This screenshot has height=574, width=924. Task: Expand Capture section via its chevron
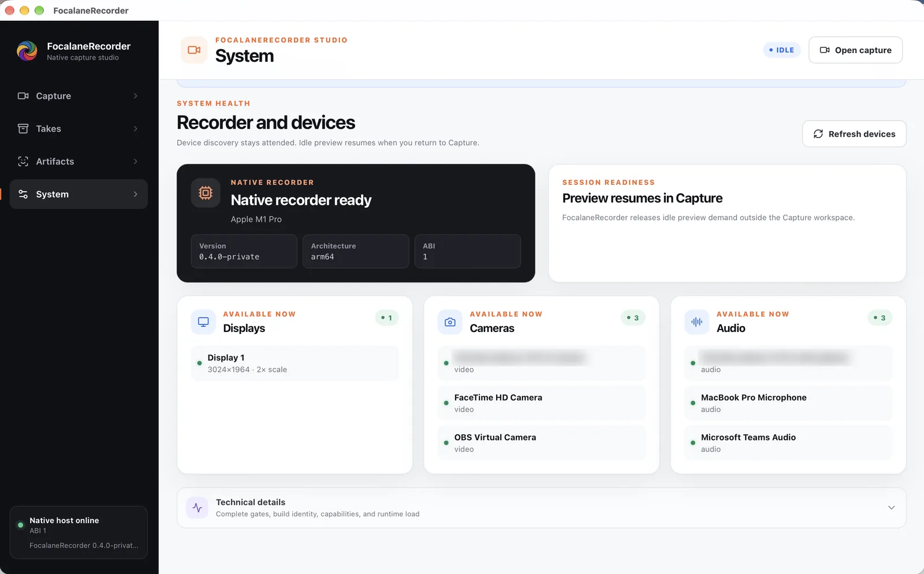click(x=136, y=96)
